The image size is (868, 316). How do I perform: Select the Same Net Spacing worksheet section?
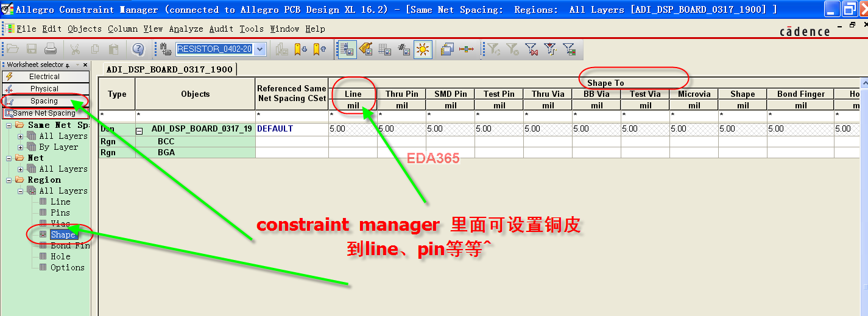45,113
